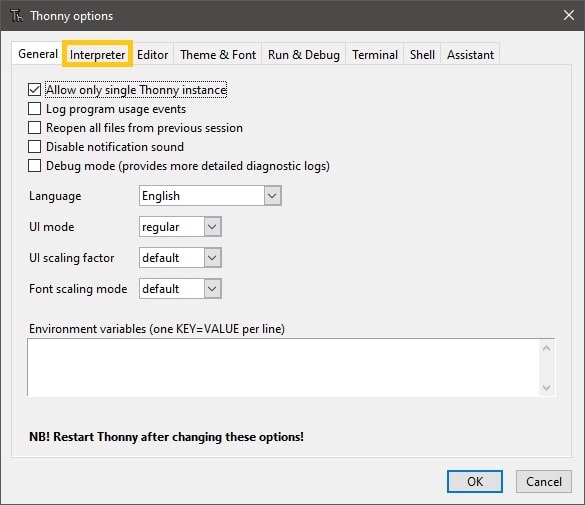Click the Font scaling mode label

pos(78,289)
